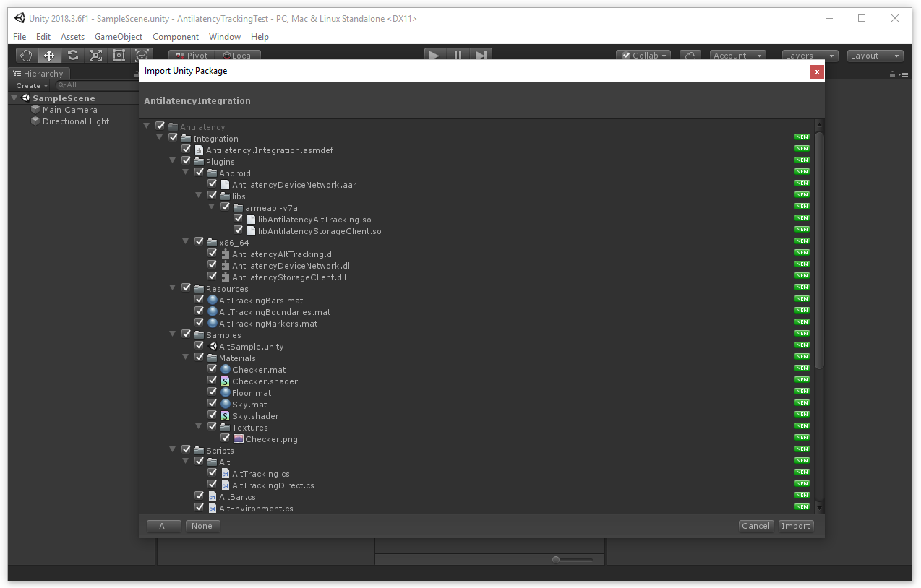Click the AntilatencyStorageClient.dll plugin icon

point(225,277)
